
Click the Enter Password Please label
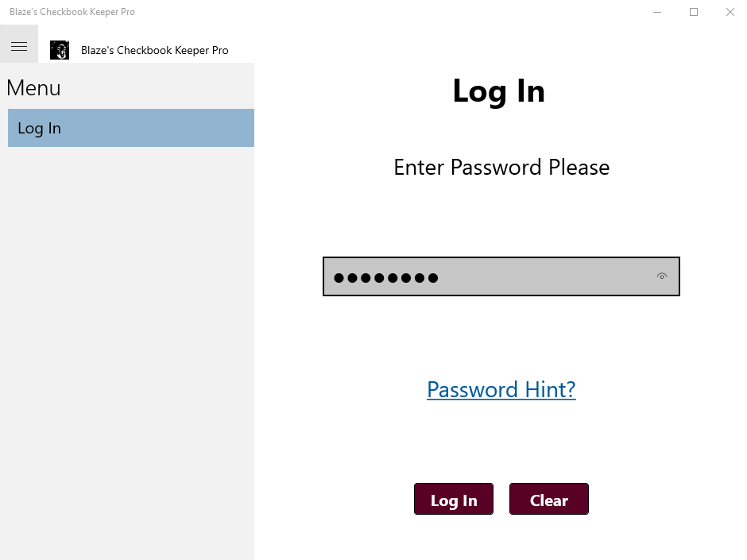tap(501, 168)
